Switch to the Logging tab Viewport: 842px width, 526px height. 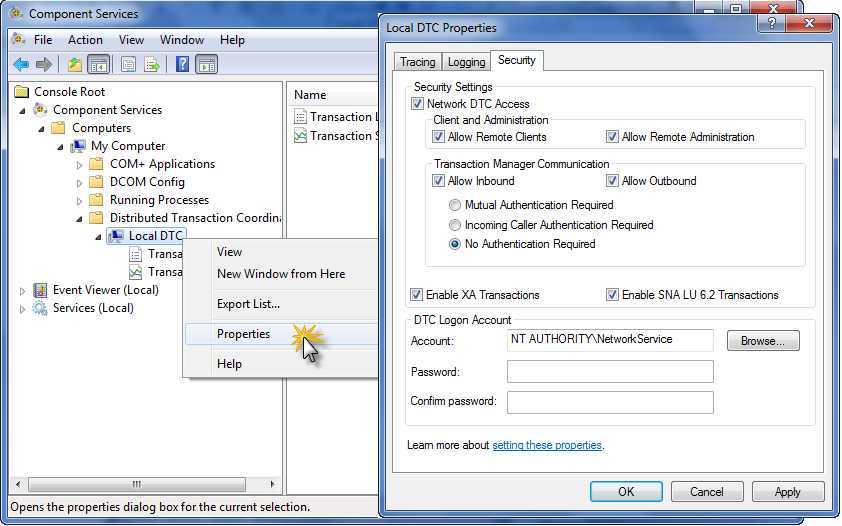coord(466,62)
